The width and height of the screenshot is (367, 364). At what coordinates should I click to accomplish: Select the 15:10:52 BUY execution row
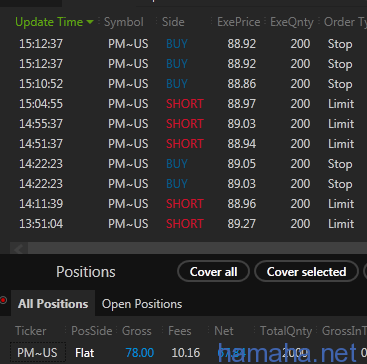click(188, 84)
